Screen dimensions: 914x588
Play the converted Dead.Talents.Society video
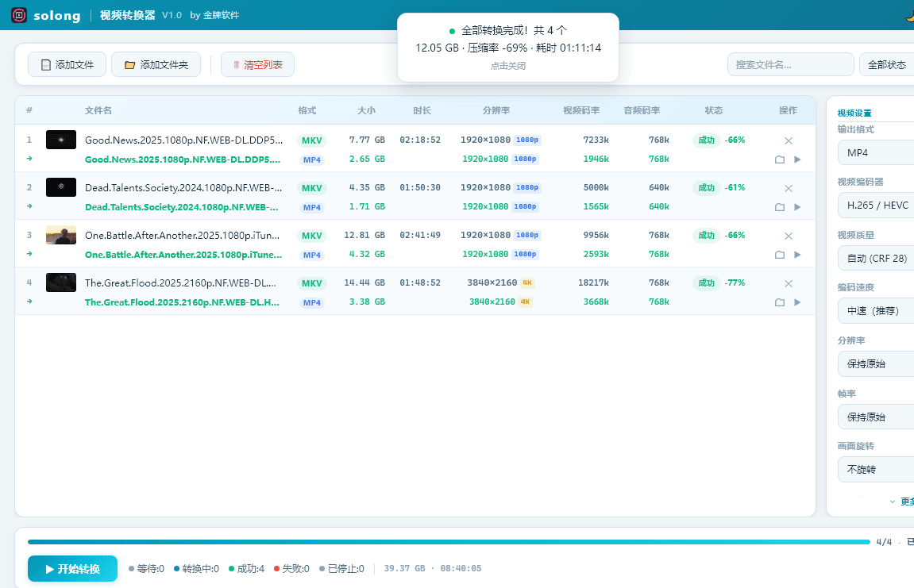tap(797, 207)
